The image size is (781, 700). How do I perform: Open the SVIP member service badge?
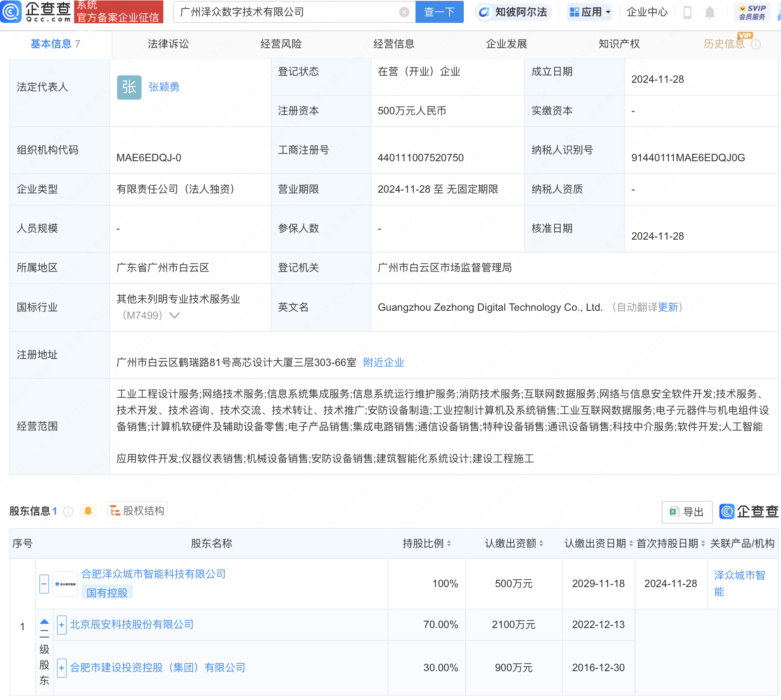point(752,12)
